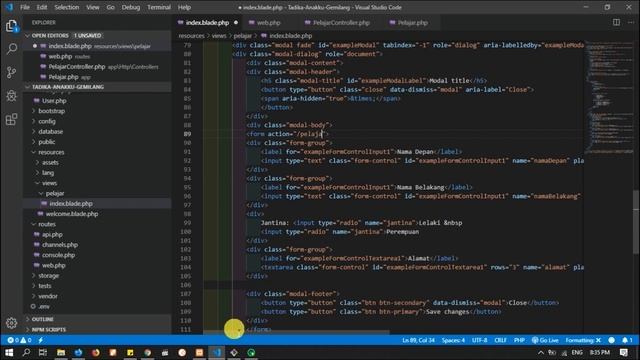Click the editor vertical scrollbar
This screenshot has width=640, height=360.
637,222
